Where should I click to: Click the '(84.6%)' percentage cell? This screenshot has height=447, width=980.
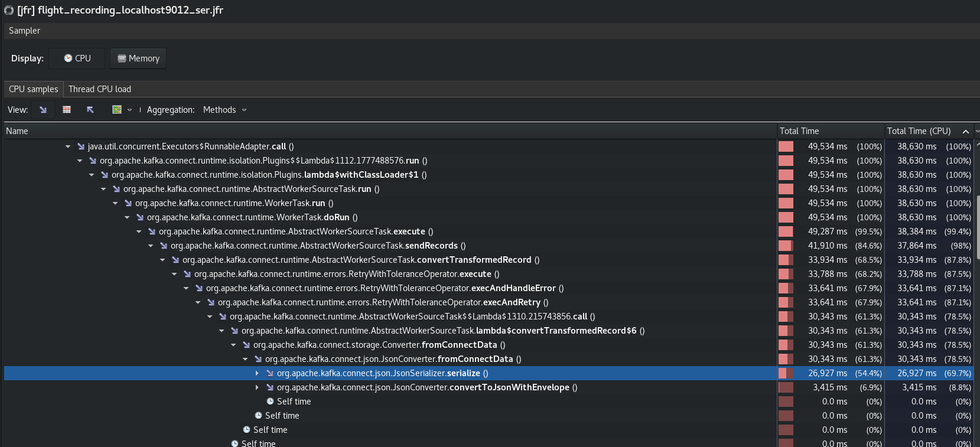tap(868, 246)
